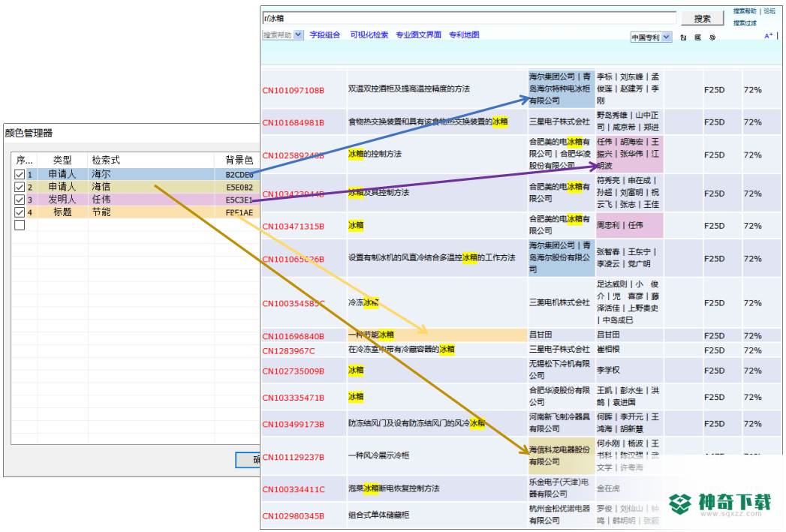Open the 搜索帮助 dropdown below the search box
The height and width of the screenshot is (532, 786).
click(283, 35)
